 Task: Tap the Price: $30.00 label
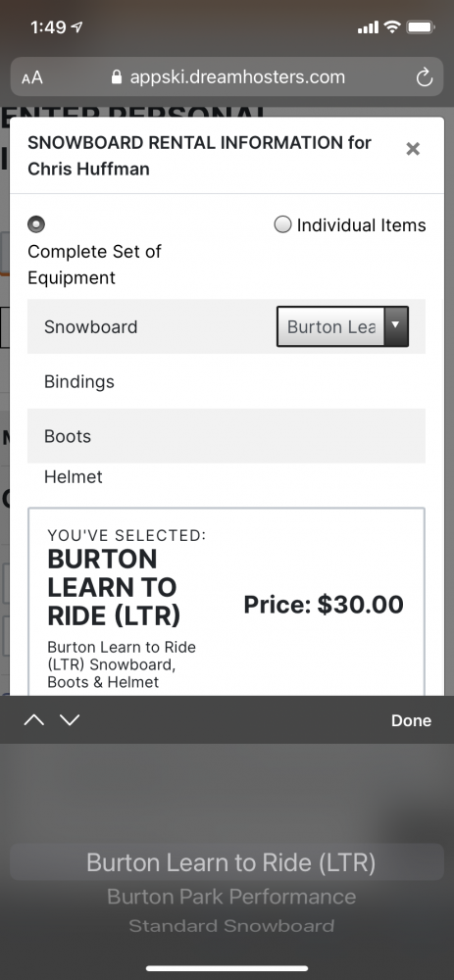click(324, 605)
